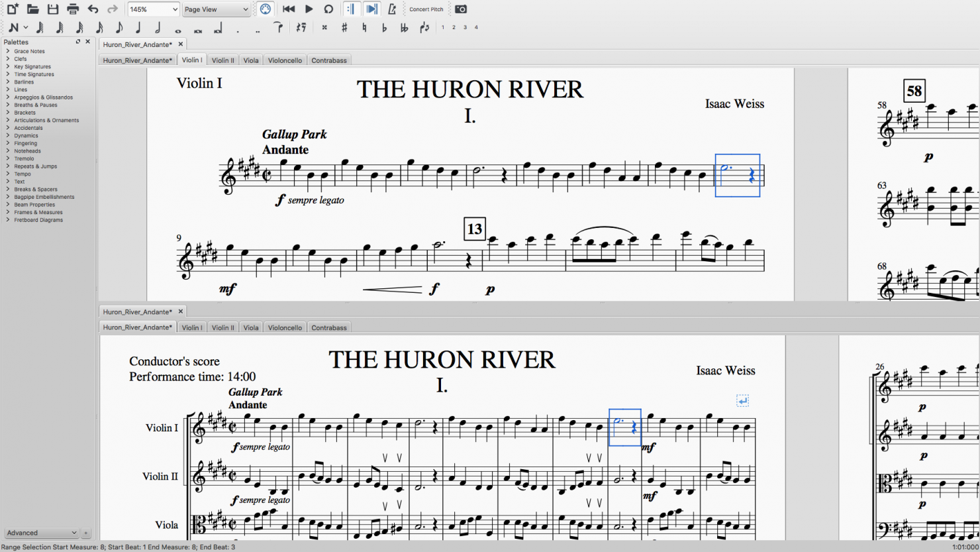Expand the Key Signatures palette
980x552 pixels.
point(30,66)
